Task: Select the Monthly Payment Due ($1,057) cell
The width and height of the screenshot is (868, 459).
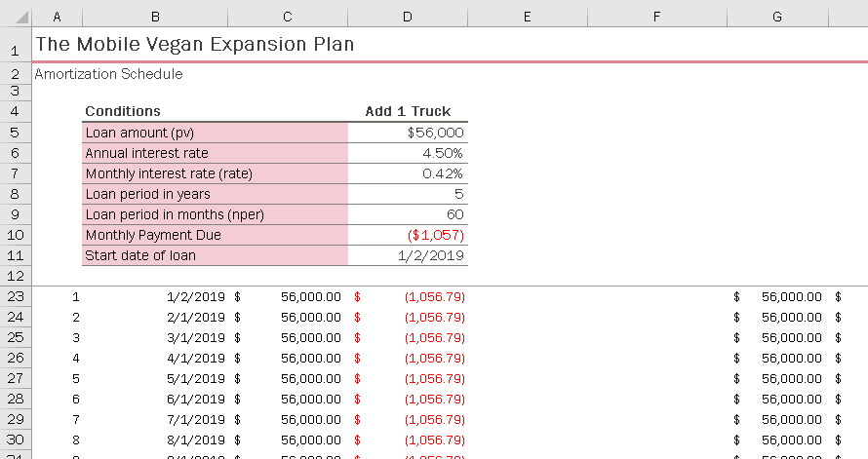Action: point(408,235)
